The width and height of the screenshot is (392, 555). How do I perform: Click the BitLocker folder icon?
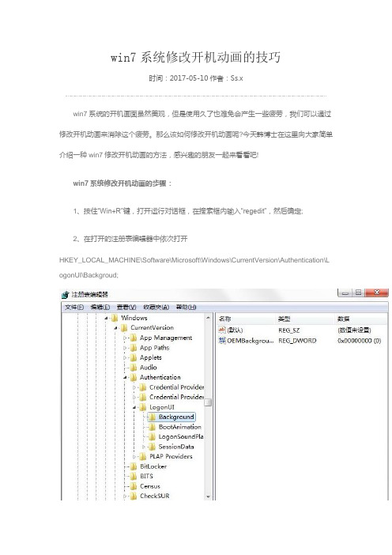(x=134, y=466)
